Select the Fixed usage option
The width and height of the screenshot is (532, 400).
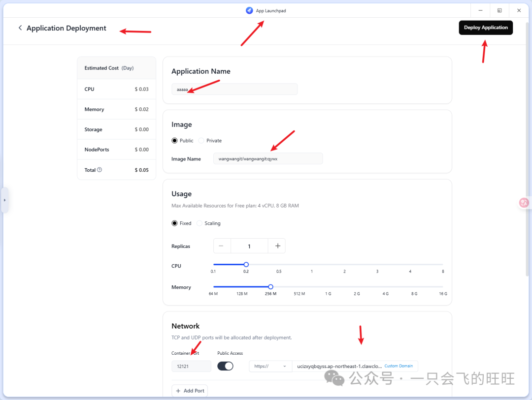pyautogui.click(x=174, y=223)
